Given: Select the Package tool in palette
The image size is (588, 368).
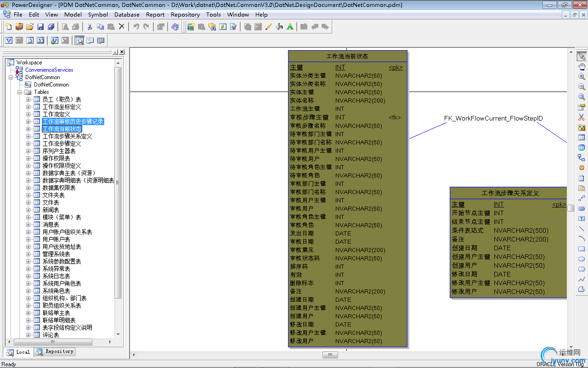Looking at the screenshot, I should tap(582, 127).
